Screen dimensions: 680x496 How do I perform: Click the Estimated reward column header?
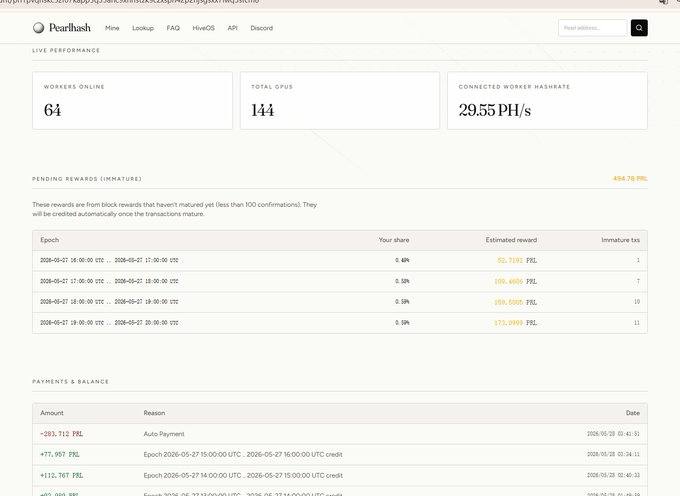[511, 240]
